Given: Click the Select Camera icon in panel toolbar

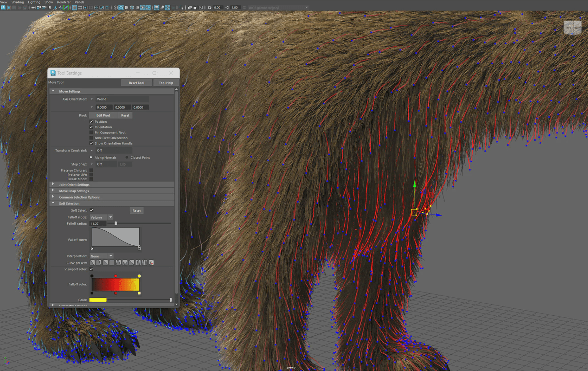Looking at the screenshot, I should [33, 8].
